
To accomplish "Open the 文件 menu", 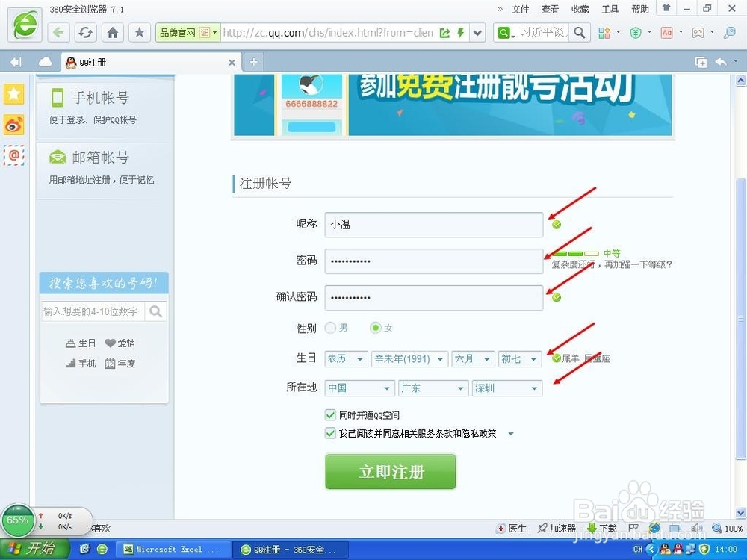I will click(x=520, y=9).
